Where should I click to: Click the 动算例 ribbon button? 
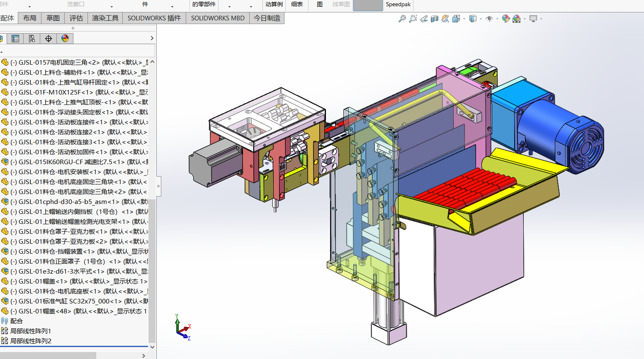274,4
